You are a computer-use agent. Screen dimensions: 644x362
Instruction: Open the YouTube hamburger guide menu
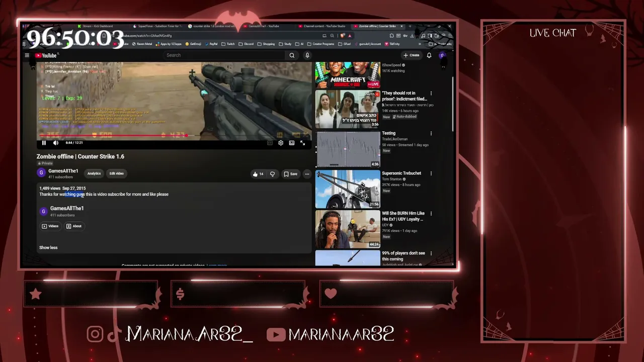27,55
